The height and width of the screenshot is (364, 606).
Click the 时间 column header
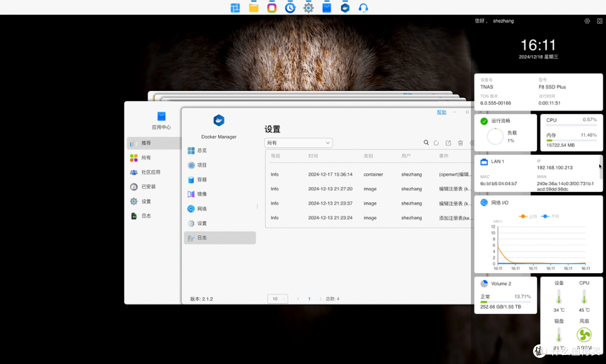pos(313,156)
